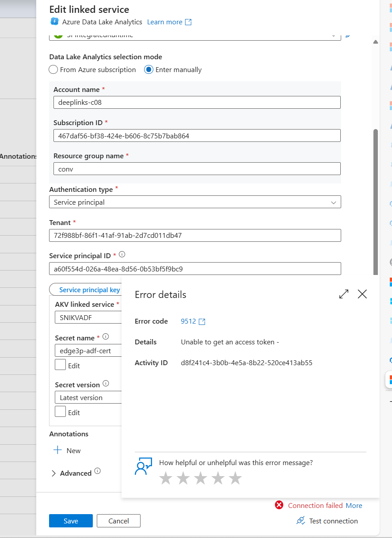The image size is (392, 538).
Task: Select From Azure subscription radio button
Action: (53, 69)
